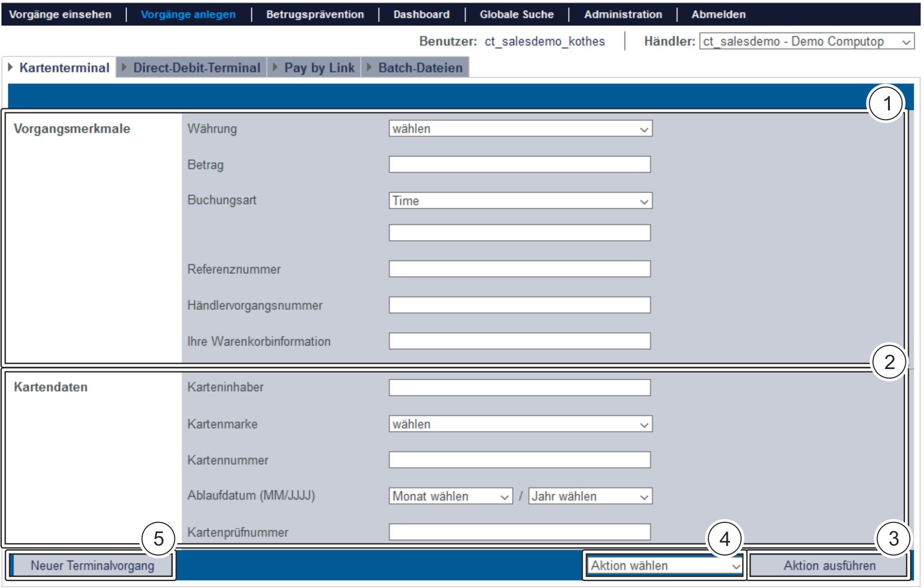Open the Betrugsprävention menu item
This screenshot has width=924, height=588.
tap(315, 14)
